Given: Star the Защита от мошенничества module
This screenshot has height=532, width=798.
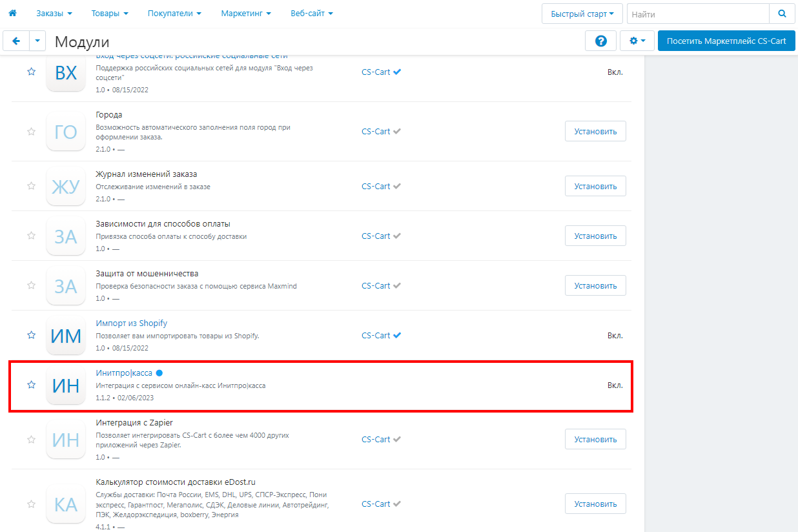Looking at the screenshot, I should [31, 285].
